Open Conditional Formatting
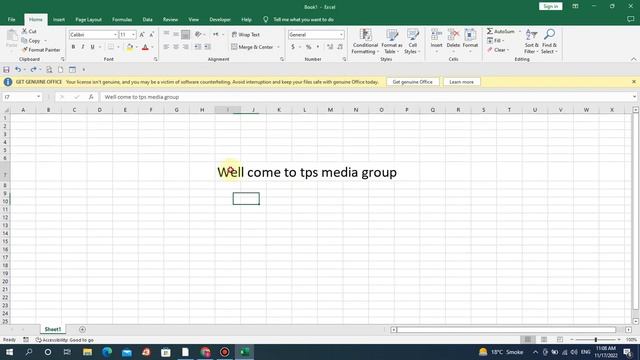Image resolution: width=640 pixels, height=360 pixels. click(365, 41)
